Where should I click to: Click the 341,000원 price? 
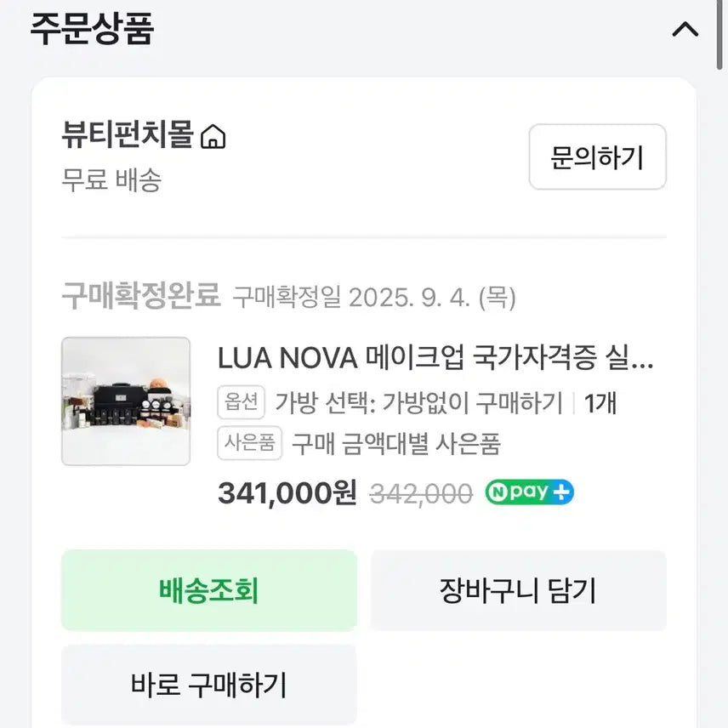(287, 493)
